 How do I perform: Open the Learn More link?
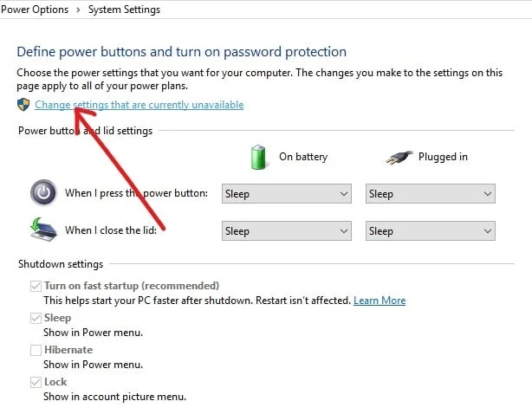coord(380,301)
